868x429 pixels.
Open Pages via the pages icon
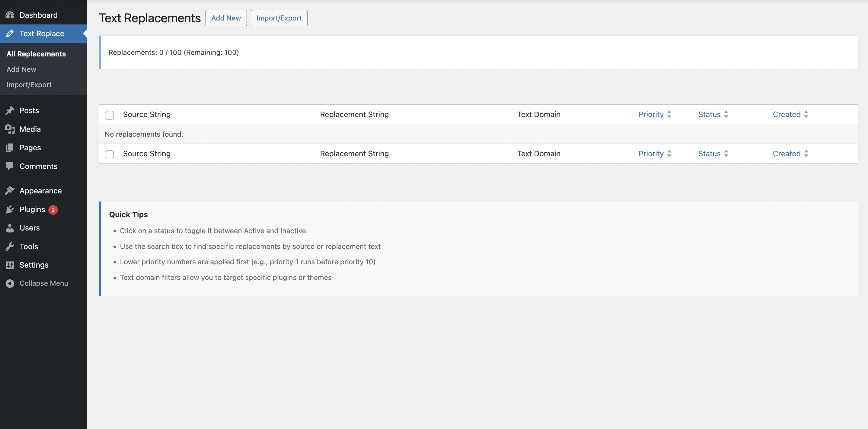pos(10,148)
